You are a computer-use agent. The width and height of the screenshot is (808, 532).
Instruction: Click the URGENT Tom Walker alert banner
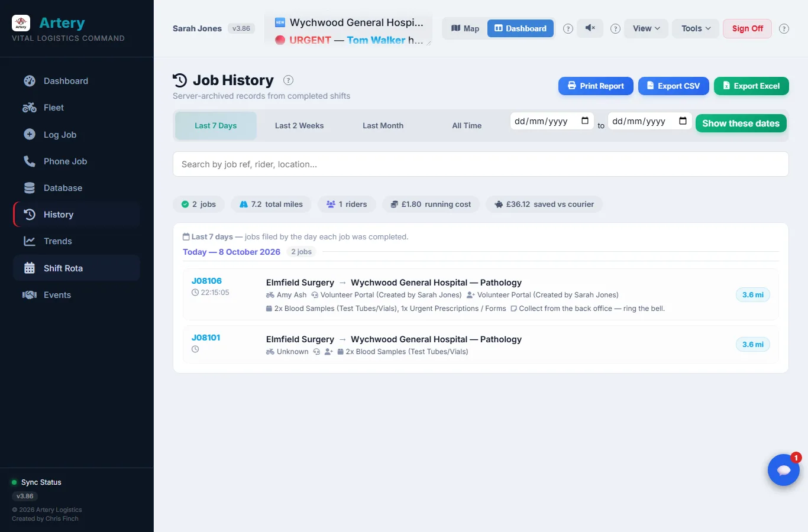pos(349,40)
